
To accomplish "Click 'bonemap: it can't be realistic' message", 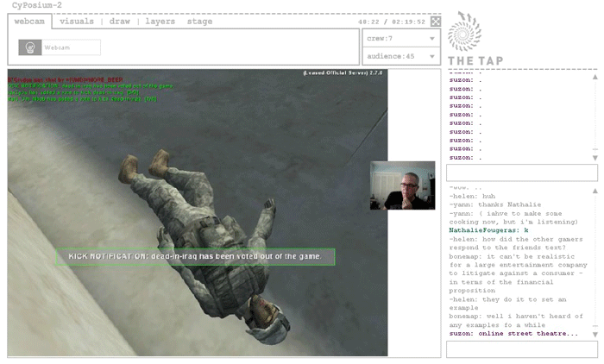I will pyautogui.click(x=518, y=273).
